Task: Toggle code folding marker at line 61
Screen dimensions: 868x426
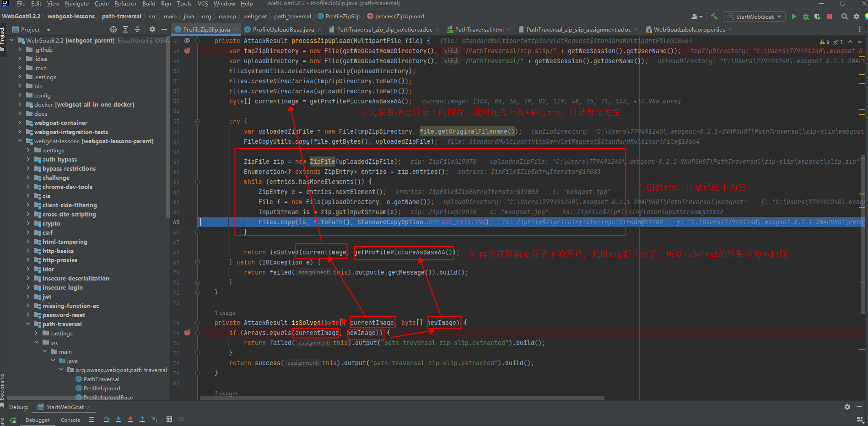Action: (198, 182)
